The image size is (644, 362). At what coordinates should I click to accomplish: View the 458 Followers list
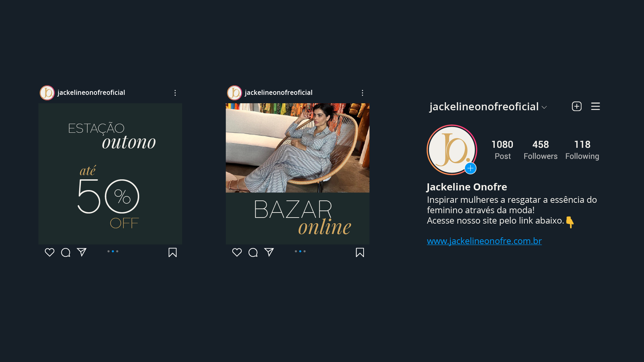540,150
